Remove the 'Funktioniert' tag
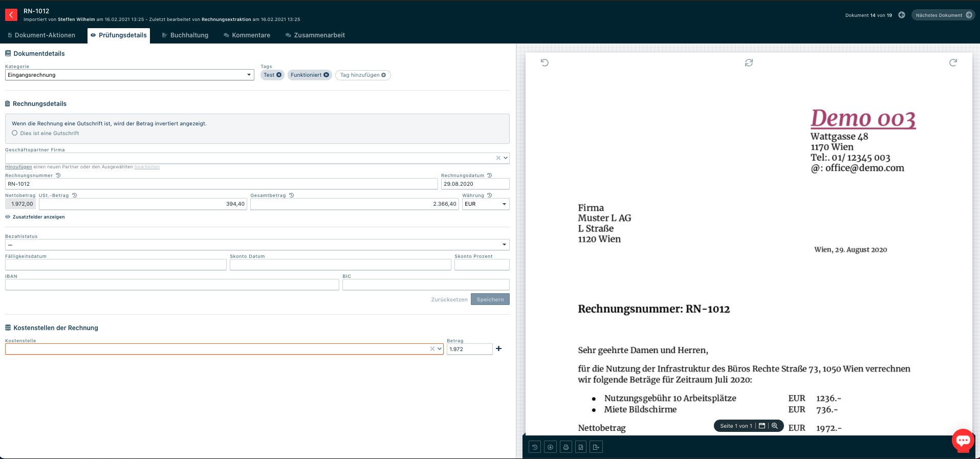 pos(326,75)
